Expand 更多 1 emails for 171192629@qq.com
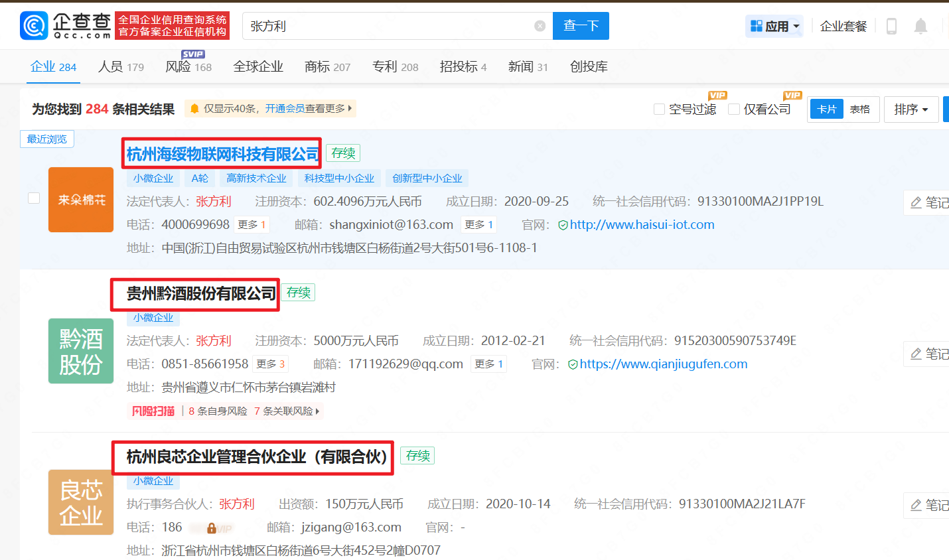The width and height of the screenshot is (949, 560). coord(489,364)
